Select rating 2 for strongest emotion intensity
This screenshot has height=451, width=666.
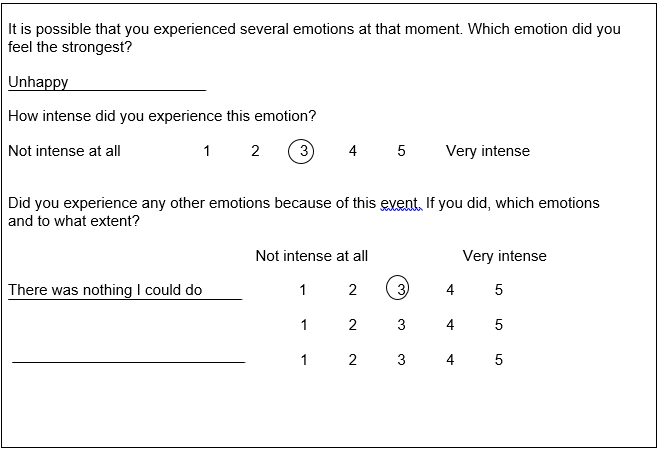(255, 151)
